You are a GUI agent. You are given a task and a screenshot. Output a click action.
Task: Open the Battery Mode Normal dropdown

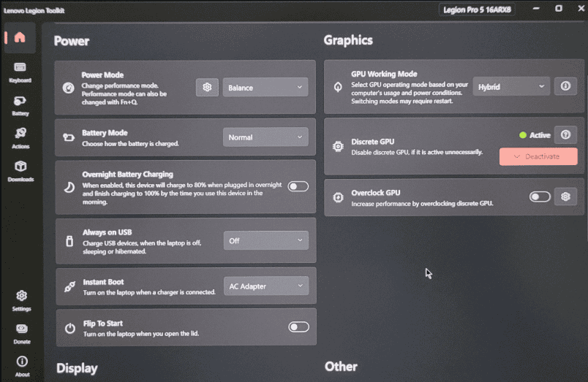(x=266, y=137)
